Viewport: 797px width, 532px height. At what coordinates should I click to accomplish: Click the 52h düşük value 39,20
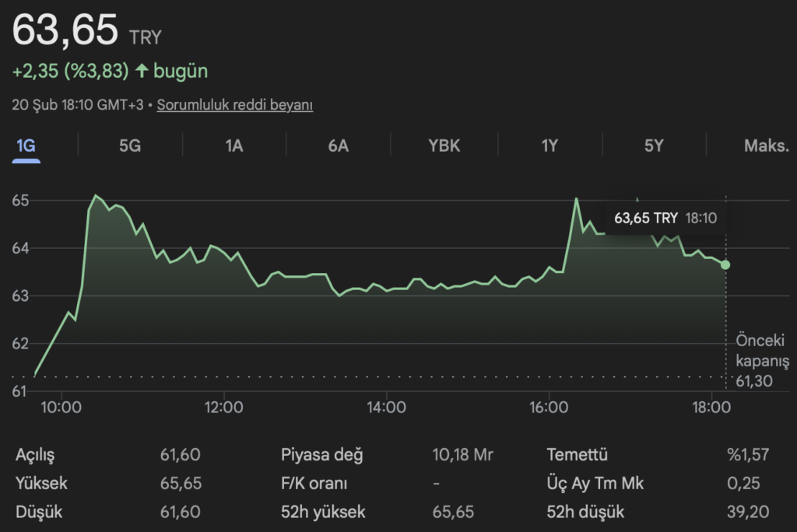[748, 512]
